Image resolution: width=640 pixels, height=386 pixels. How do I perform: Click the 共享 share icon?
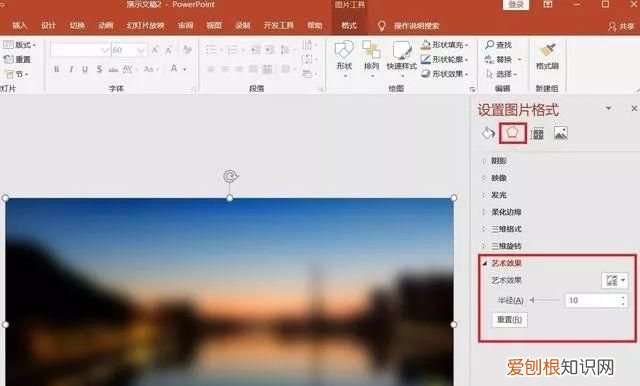click(x=612, y=26)
